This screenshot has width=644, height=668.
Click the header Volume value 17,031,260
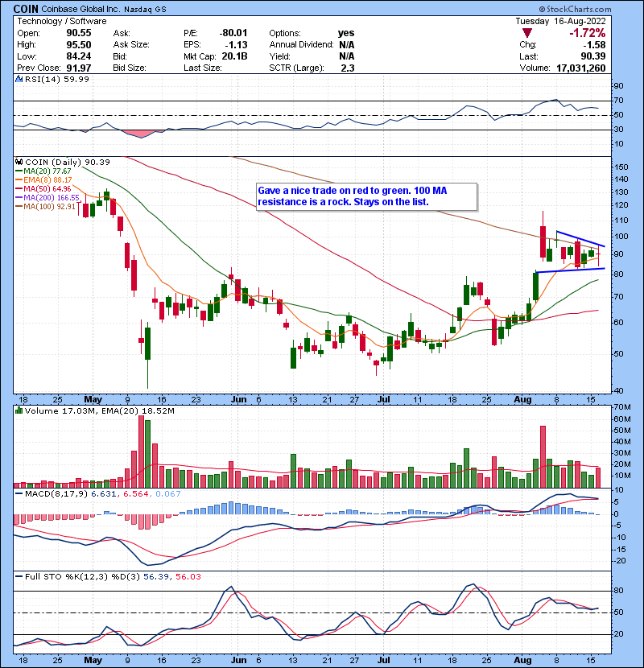pos(581,68)
